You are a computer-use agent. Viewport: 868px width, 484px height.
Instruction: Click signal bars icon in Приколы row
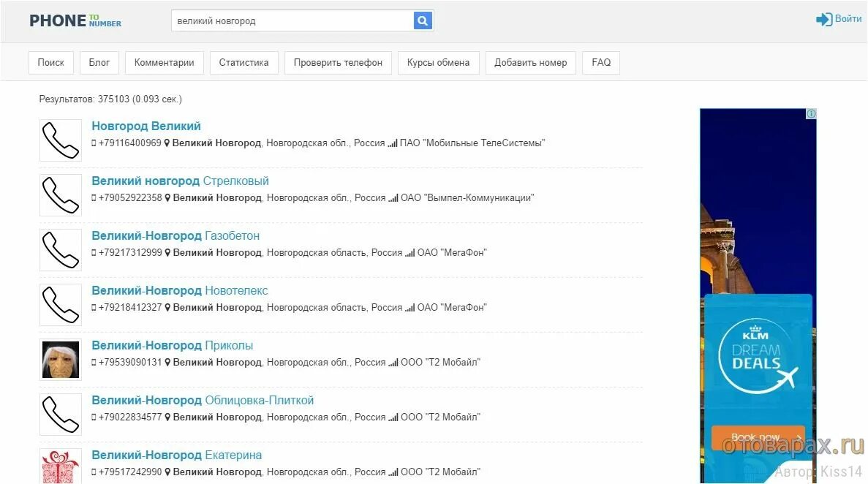(393, 363)
